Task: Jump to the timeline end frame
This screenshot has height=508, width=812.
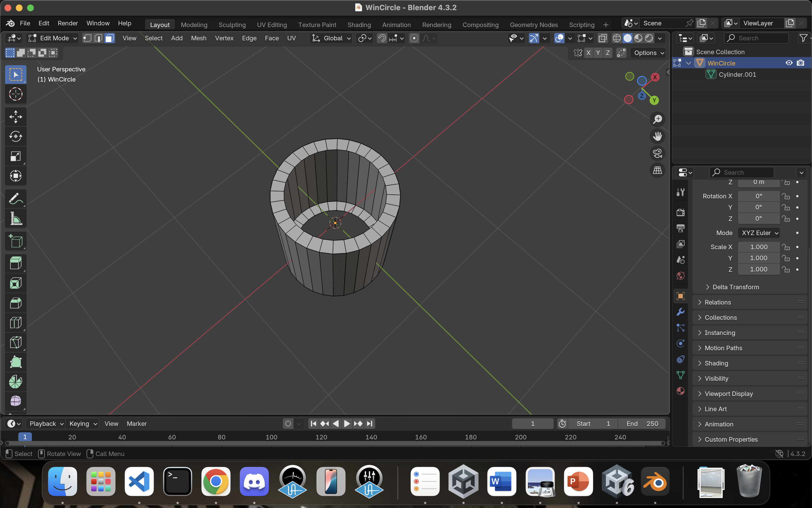Action: pos(369,424)
